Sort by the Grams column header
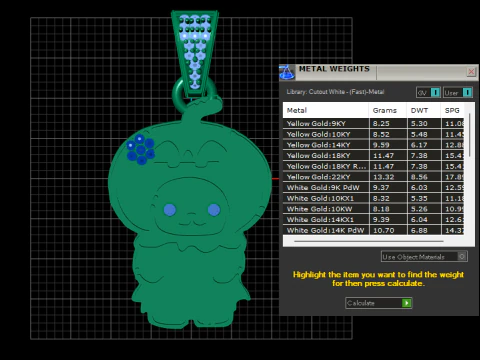The width and height of the screenshot is (480, 360). coord(388,110)
